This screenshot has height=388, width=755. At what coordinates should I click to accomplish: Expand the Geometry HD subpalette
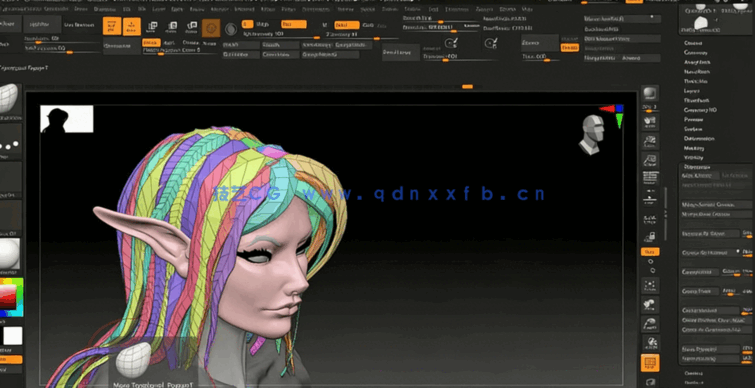coord(700,110)
